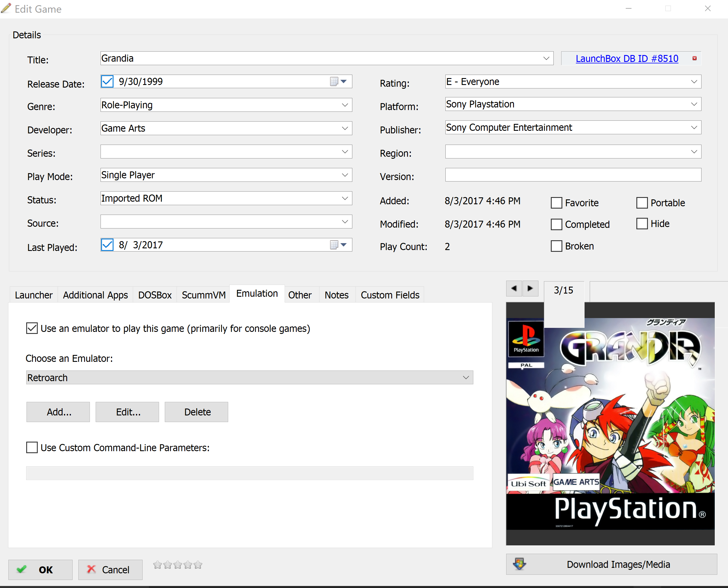
Task: Enable Use Custom Command-Line Parameters
Action: [x=32, y=447]
